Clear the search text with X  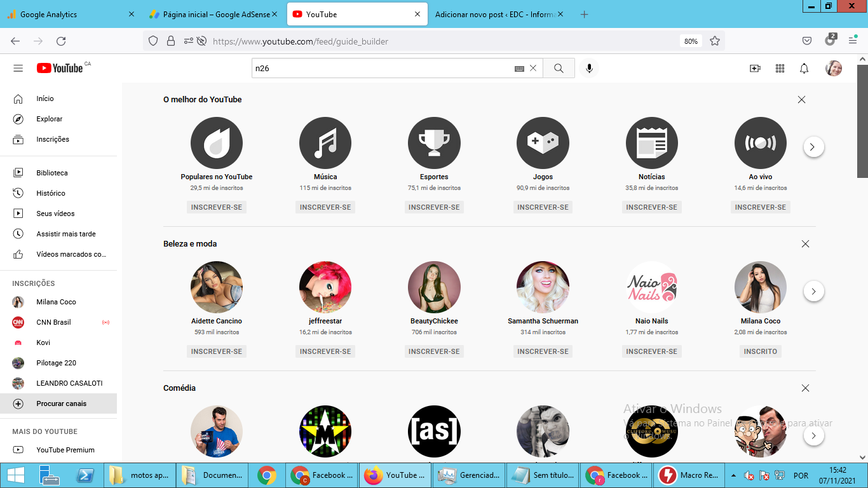point(533,69)
